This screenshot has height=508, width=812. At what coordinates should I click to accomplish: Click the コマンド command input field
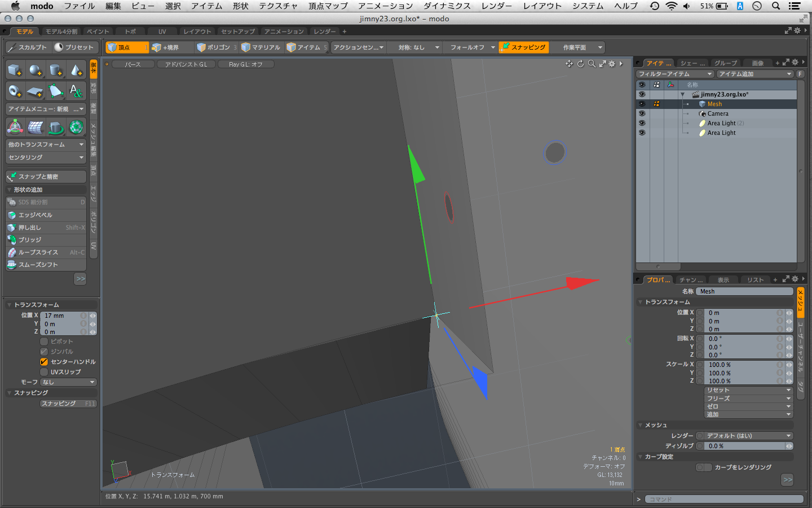pyautogui.click(x=725, y=499)
